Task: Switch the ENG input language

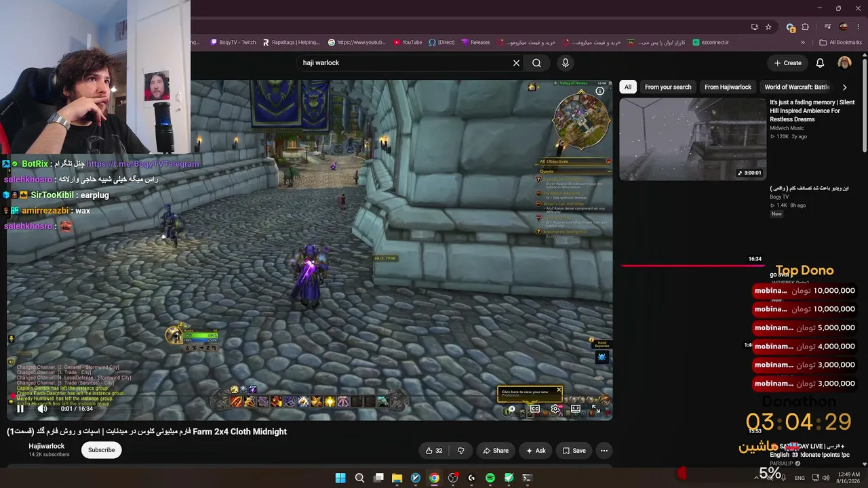Action: tap(800, 478)
